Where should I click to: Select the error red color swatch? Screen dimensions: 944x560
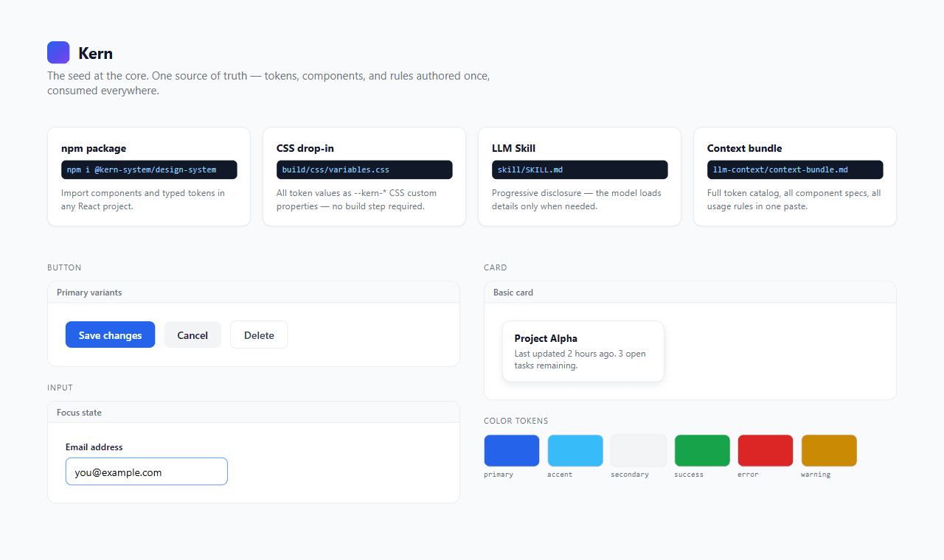coord(766,450)
